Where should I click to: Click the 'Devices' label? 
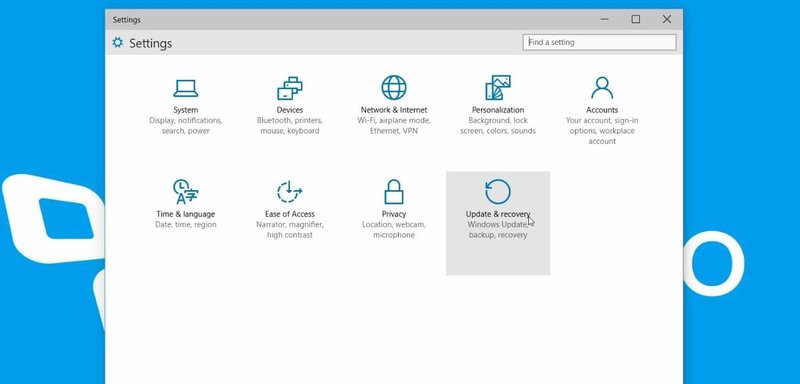tap(290, 110)
